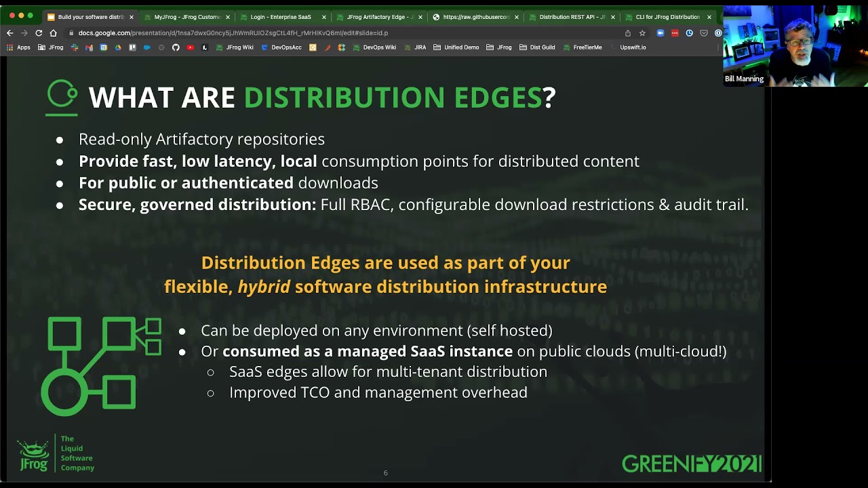Image resolution: width=868 pixels, height=488 pixels.
Task: Open the GitHub bookmark icon
Action: tap(176, 47)
